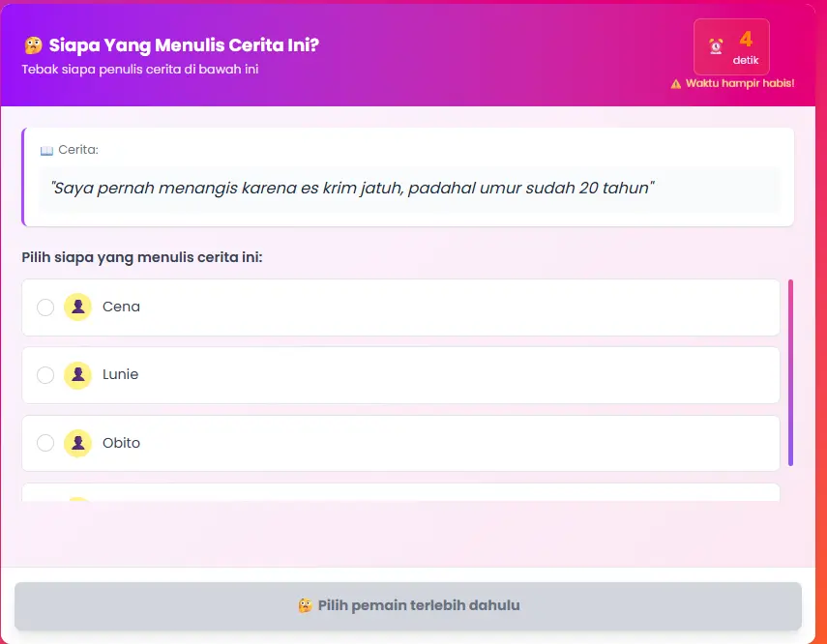Click the emoji inside the bottom submit button

(305, 605)
